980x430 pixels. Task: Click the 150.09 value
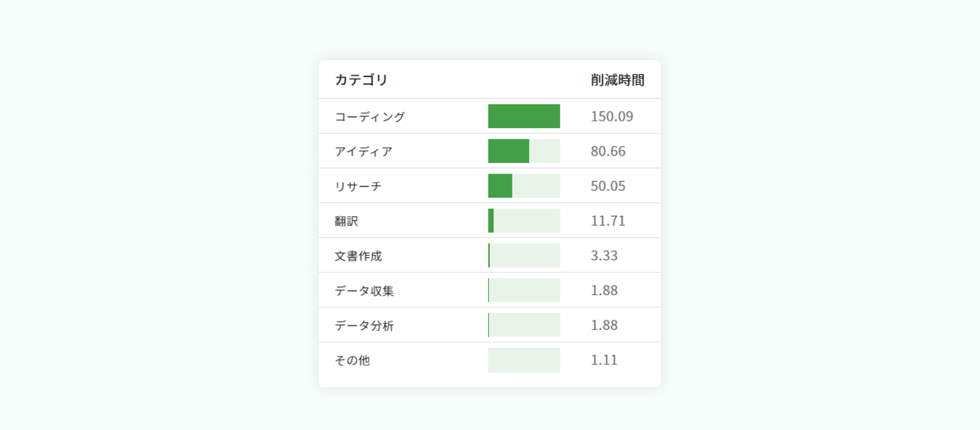[611, 116]
